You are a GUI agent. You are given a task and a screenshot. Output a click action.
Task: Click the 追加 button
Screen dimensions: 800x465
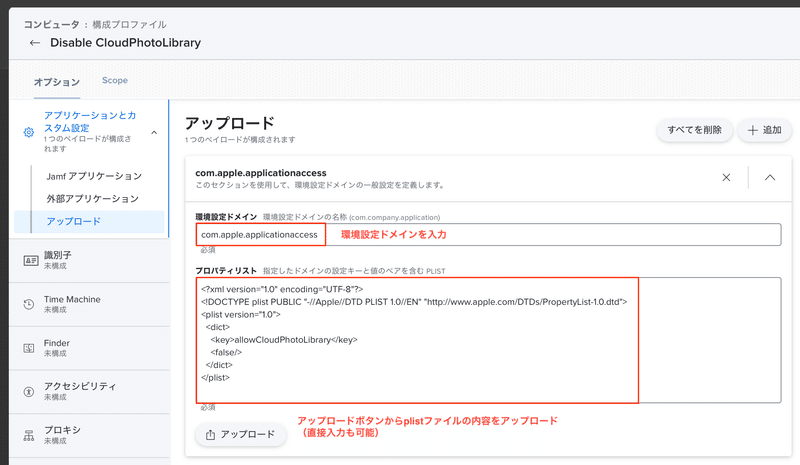click(x=764, y=130)
